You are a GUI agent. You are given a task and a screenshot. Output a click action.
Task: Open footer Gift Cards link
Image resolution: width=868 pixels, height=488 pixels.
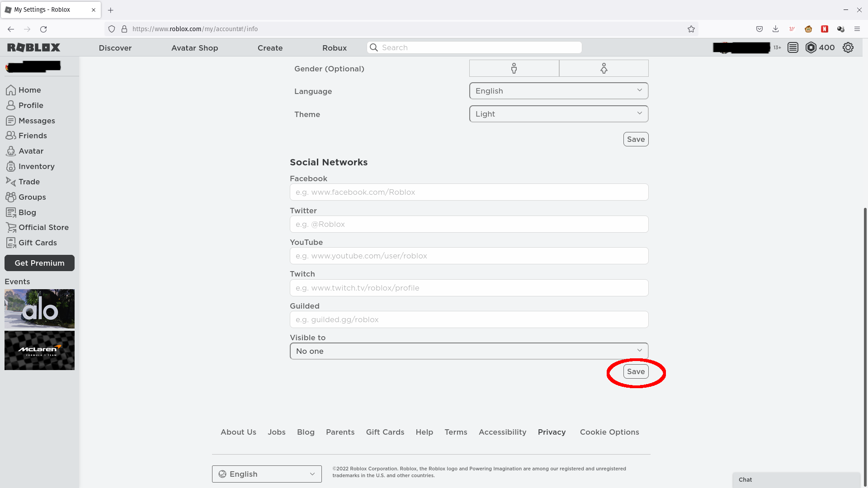tap(385, 432)
